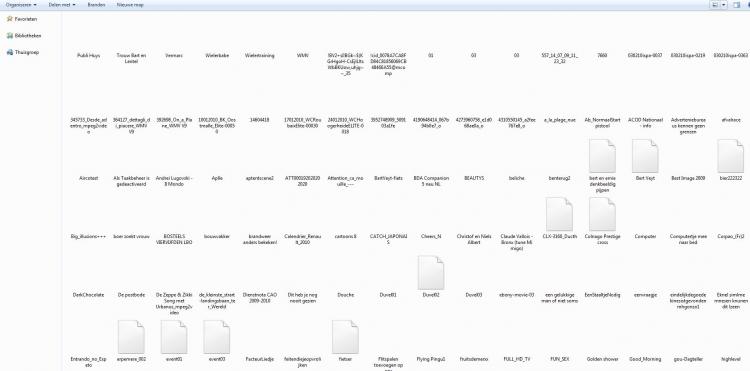Open the Organiseren dropdown menu
750x371 pixels.
(21, 5)
